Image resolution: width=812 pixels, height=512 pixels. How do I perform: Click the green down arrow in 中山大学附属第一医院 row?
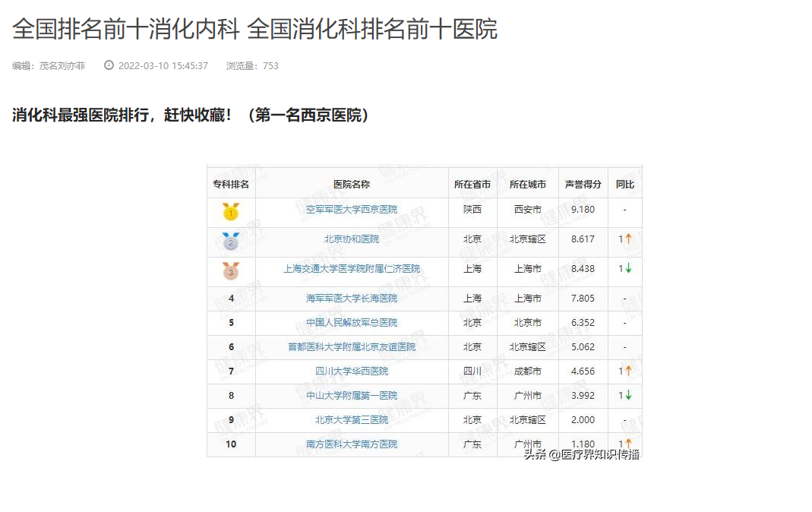[x=628, y=395]
